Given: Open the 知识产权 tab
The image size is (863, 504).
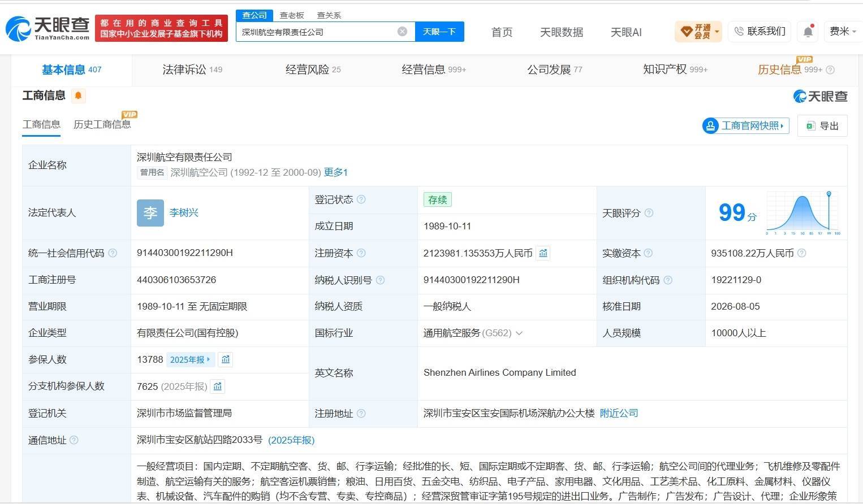Looking at the screenshot, I should pyautogui.click(x=675, y=69).
